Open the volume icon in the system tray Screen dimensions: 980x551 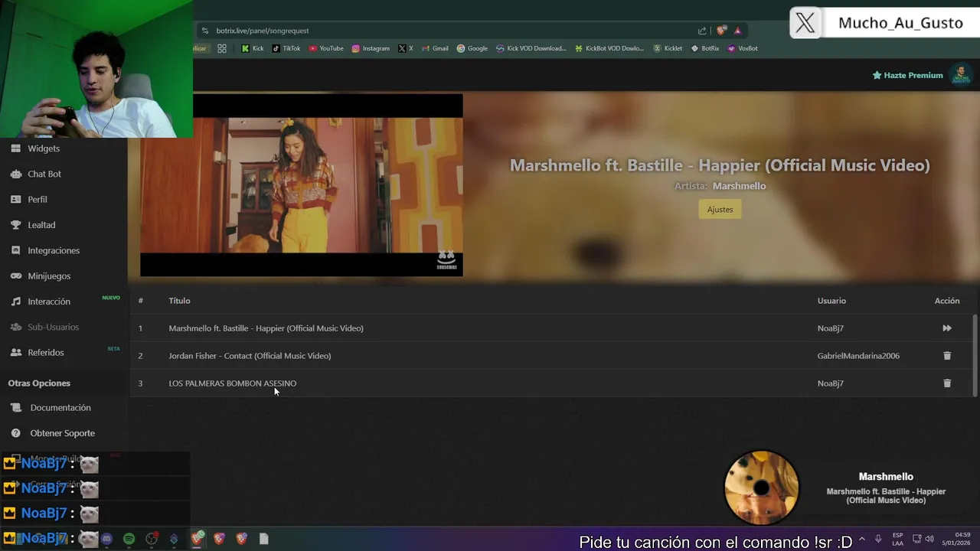929,539
